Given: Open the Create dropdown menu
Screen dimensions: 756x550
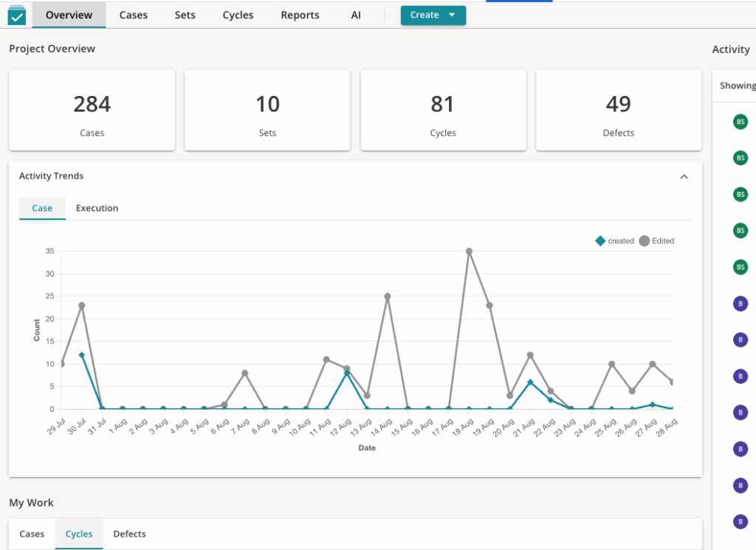Looking at the screenshot, I should coord(433,15).
